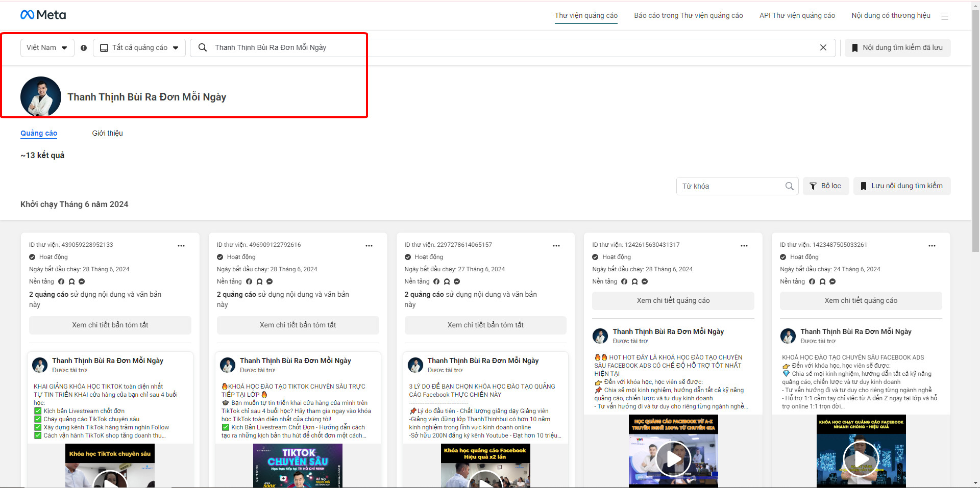
Task: Click Hoạt động status icon on ad 1423487505033261
Action: coord(783,257)
